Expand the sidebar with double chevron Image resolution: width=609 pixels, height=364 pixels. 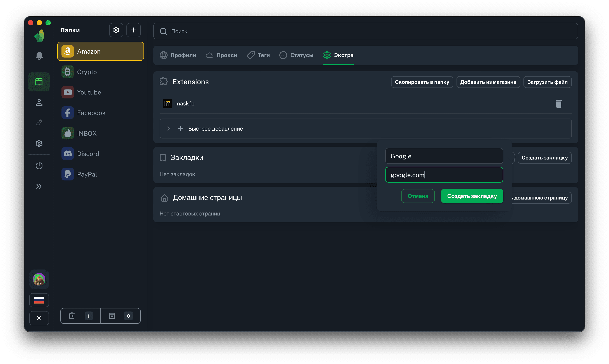(39, 186)
